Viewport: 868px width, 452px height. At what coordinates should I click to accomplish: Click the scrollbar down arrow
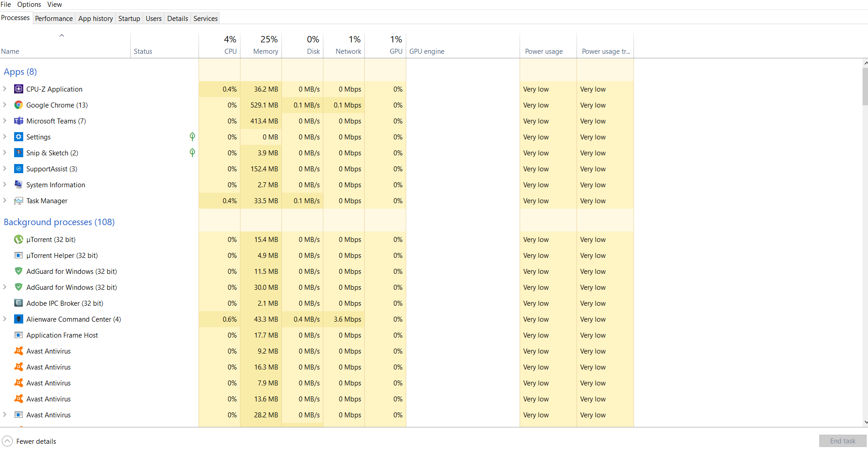point(865,423)
